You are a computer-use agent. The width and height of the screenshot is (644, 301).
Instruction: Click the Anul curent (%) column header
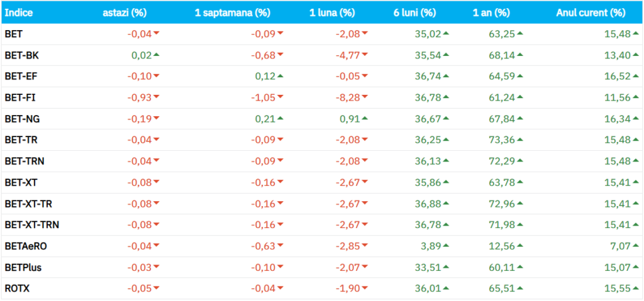point(591,13)
